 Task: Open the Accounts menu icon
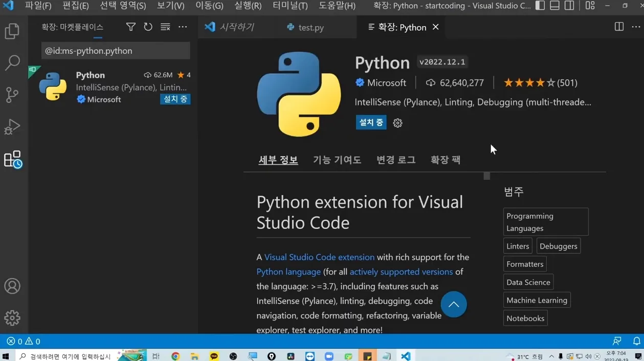tap(12, 286)
